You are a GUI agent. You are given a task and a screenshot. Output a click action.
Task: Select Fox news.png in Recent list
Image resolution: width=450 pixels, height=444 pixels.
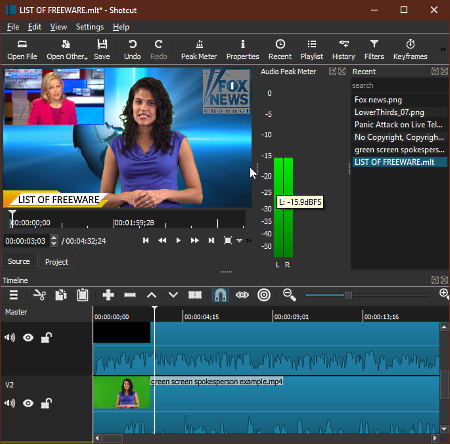pos(399,100)
